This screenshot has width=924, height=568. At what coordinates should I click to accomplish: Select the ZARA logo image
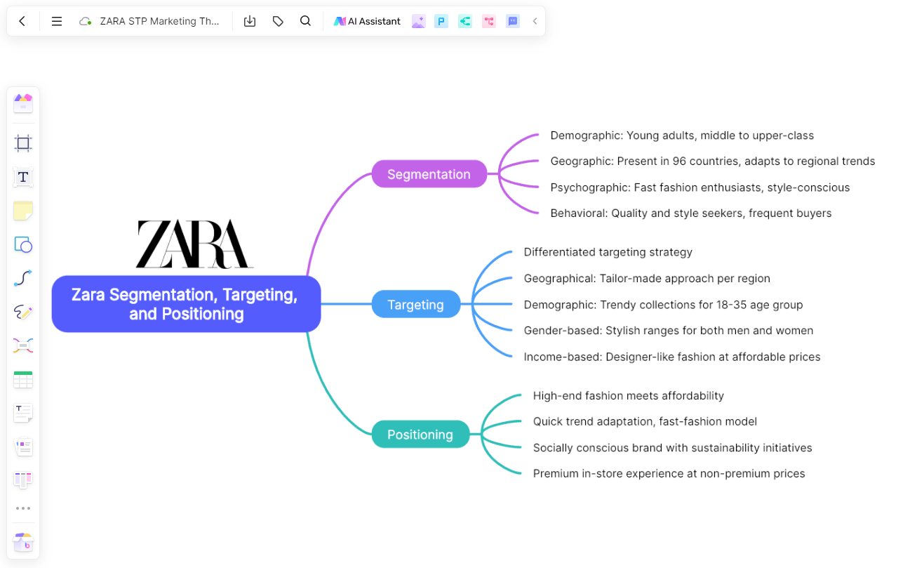click(194, 244)
